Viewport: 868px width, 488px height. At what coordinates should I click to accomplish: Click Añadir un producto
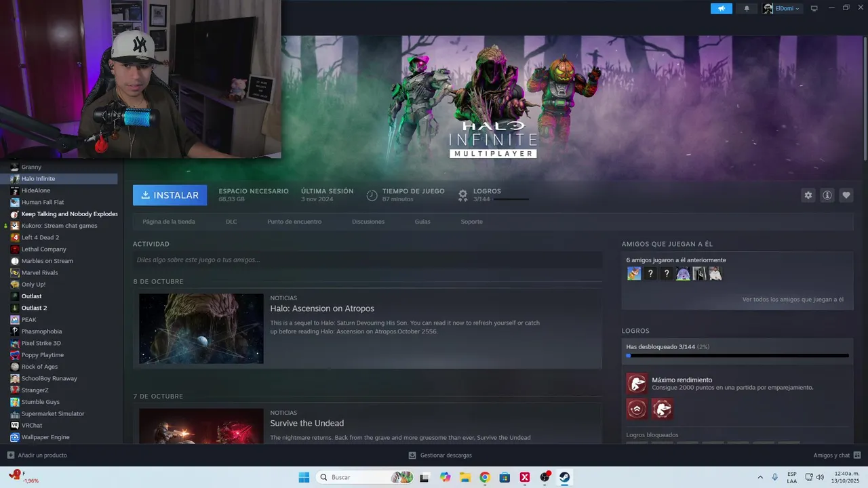pyautogui.click(x=37, y=455)
